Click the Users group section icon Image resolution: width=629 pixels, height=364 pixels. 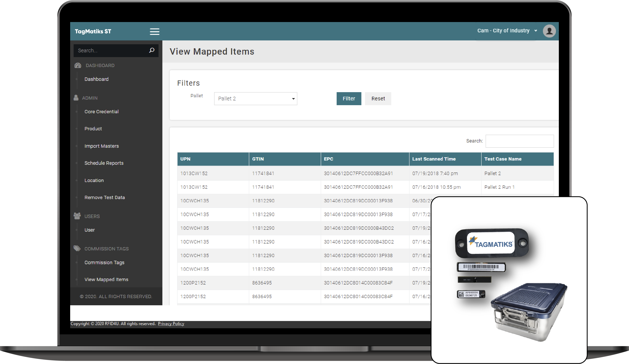tap(77, 216)
